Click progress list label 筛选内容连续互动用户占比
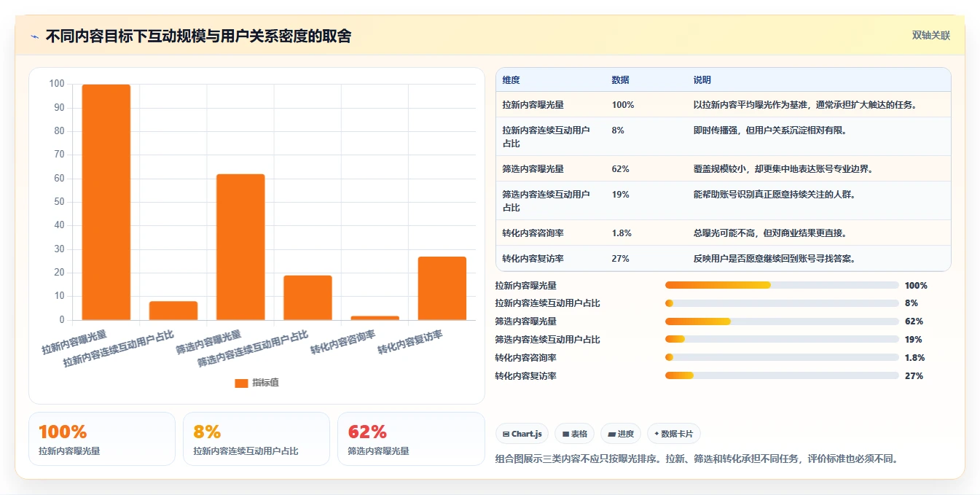This screenshot has height=495, width=980. click(x=547, y=340)
